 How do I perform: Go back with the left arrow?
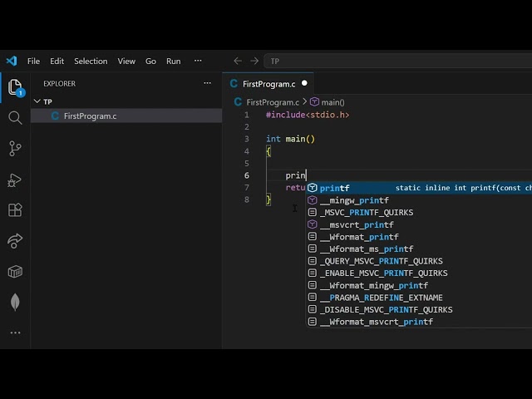click(238, 61)
